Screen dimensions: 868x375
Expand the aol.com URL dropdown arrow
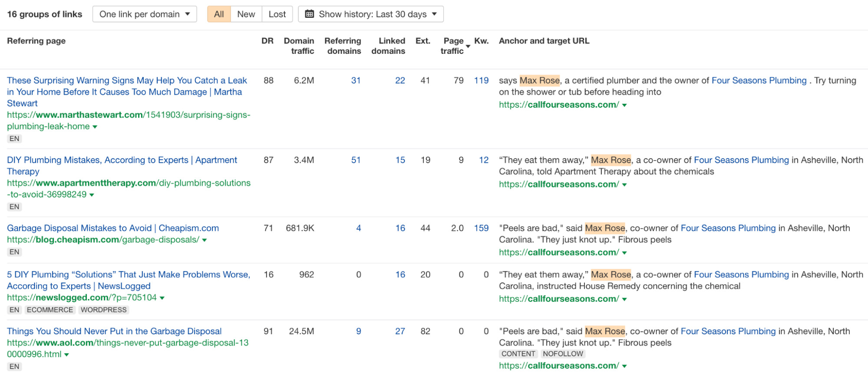(x=66, y=355)
